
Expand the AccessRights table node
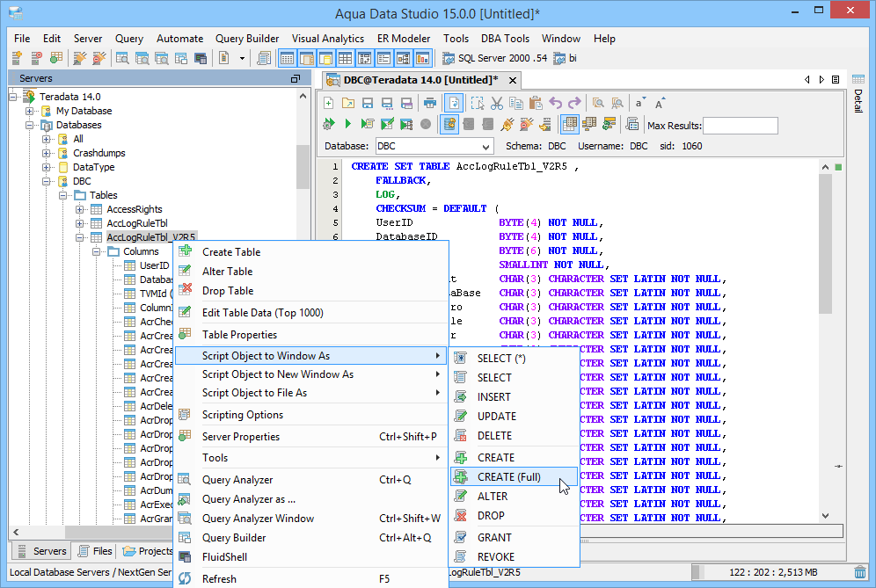click(x=80, y=209)
